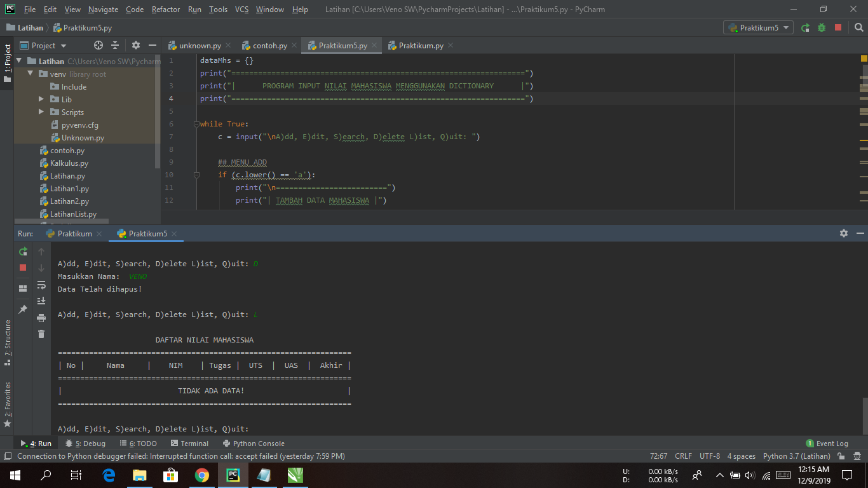The width and height of the screenshot is (868, 488).
Task: Collapse the venv folder in Project tree
Action: pyautogui.click(x=30, y=74)
